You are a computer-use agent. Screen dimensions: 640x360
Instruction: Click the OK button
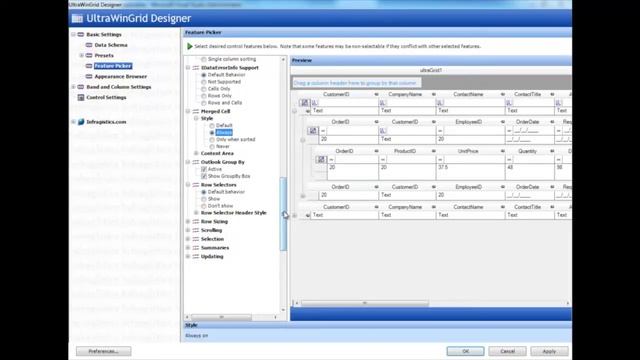(465, 351)
